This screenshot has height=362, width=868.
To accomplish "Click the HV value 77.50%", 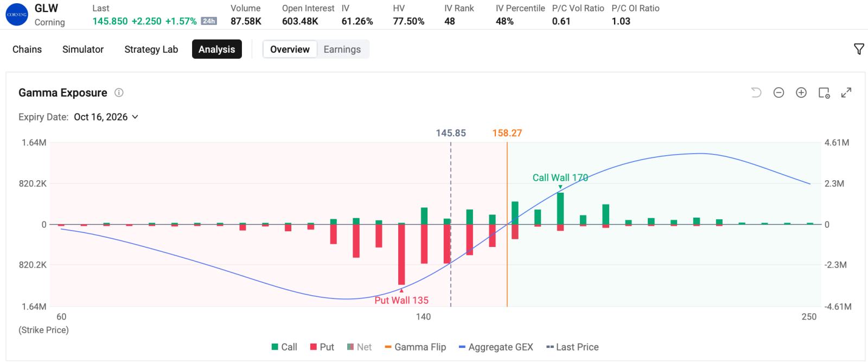I will tap(409, 21).
